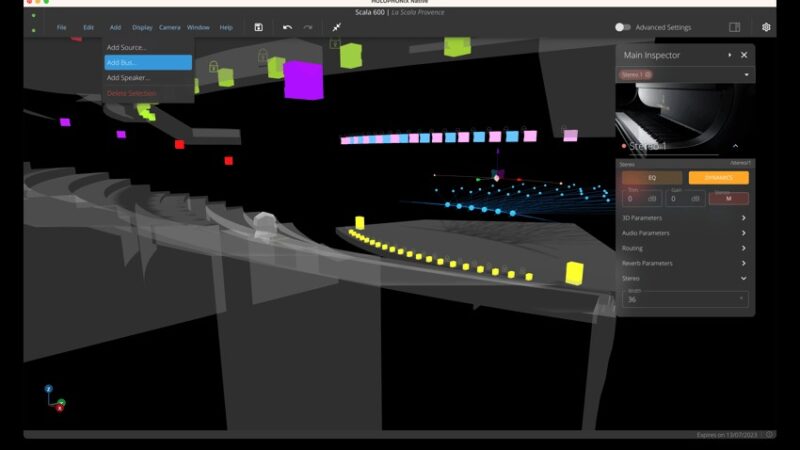This screenshot has width=800, height=450.
Task: Toggle the DYNAMICS processing button
Action: click(718, 177)
